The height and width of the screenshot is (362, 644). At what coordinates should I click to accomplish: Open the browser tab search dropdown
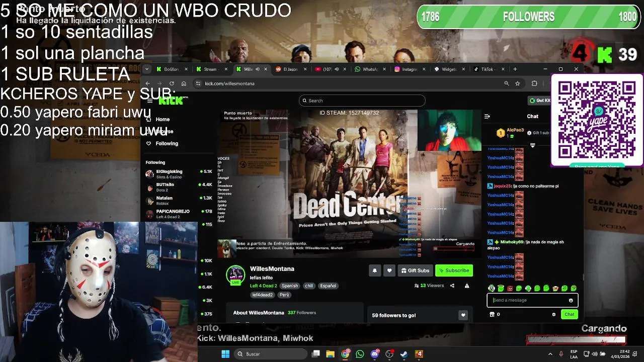click(146, 69)
